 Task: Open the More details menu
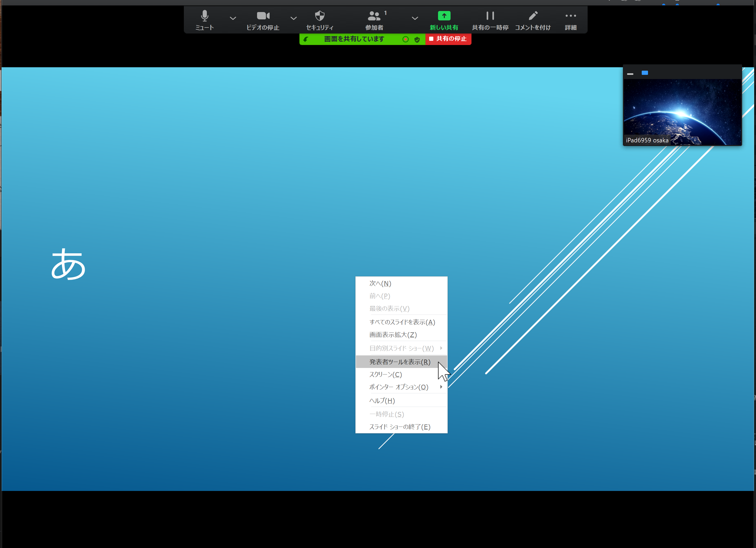tap(571, 20)
